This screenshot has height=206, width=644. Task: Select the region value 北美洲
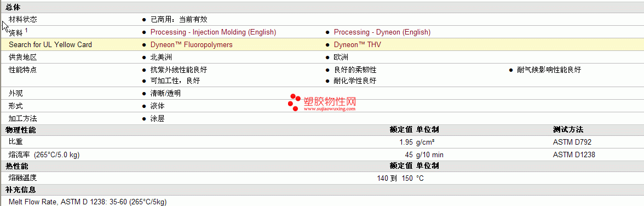coord(161,57)
